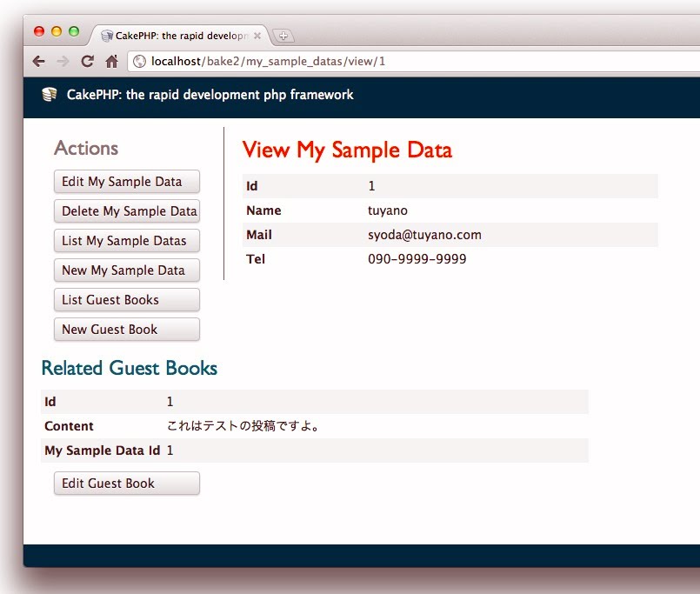The image size is (700, 594).
Task: Select the CakePHP tab in the browser
Action: pyautogui.click(x=180, y=36)
